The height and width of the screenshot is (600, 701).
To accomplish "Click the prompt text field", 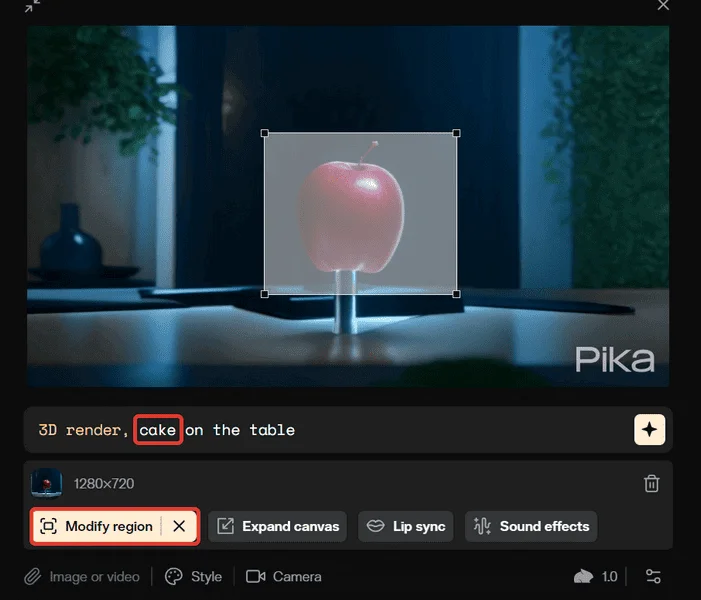I will [x=329, y=430].
